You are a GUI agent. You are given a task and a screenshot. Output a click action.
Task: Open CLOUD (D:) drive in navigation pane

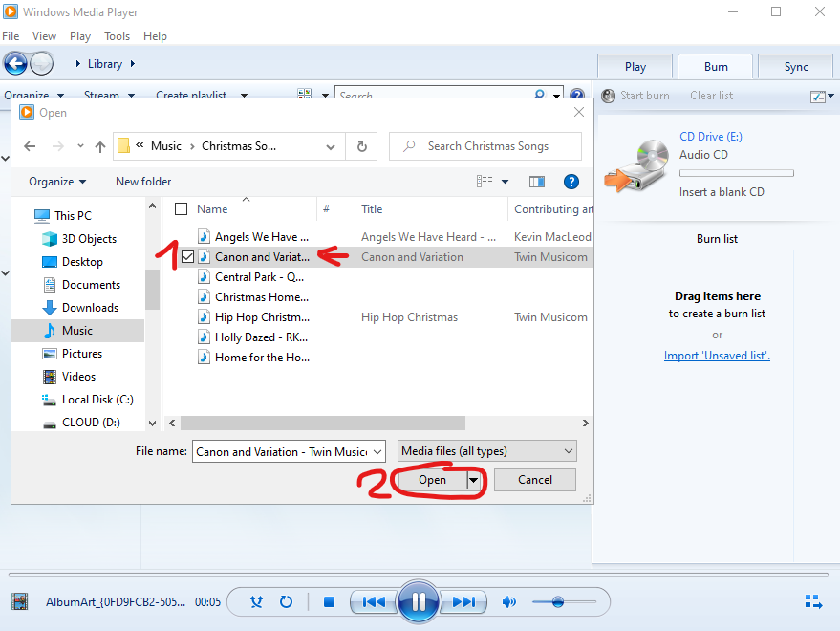pos(91,423)
